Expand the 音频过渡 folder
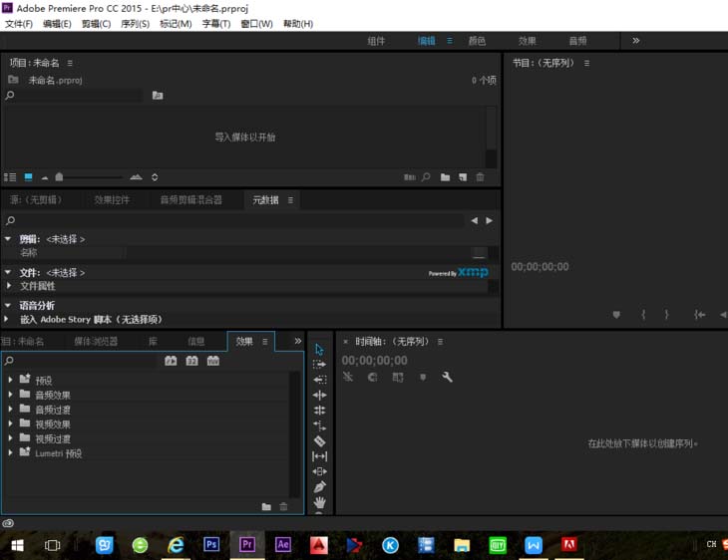Image resolution: width=728 pixels, height=560 pixels. point(10,409)
